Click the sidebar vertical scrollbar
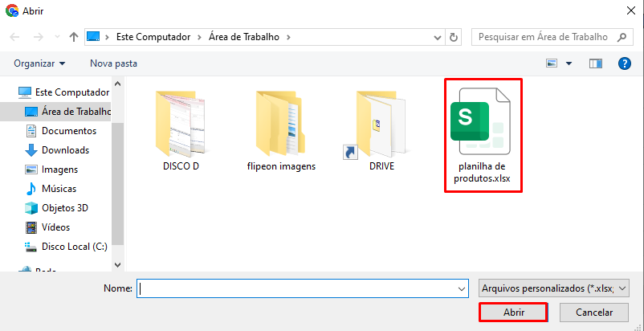 pos(118,185)
